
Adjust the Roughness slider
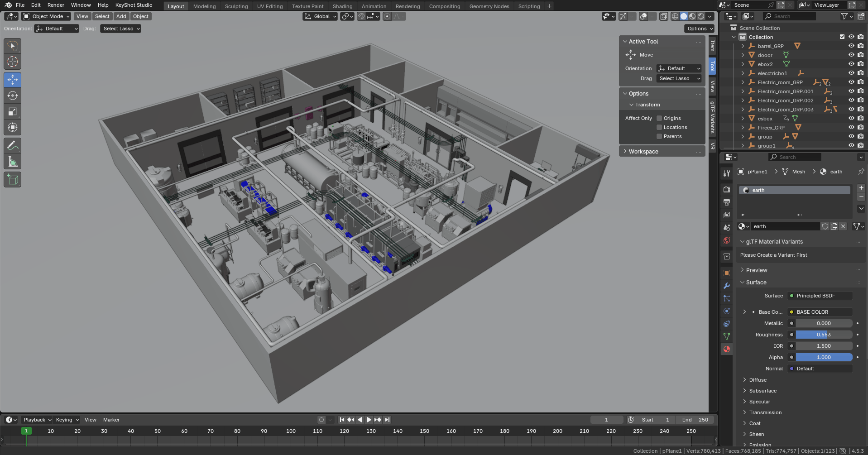824,335
